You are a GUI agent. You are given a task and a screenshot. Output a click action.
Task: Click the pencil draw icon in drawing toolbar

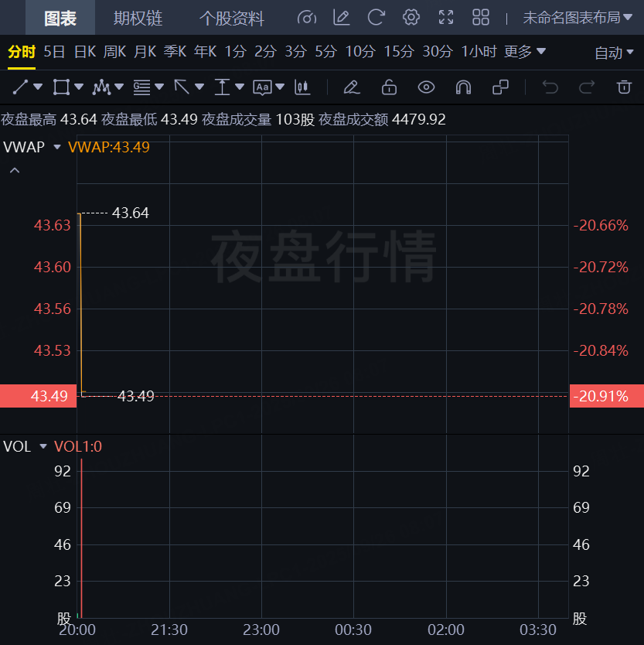(x=352, y=87)
